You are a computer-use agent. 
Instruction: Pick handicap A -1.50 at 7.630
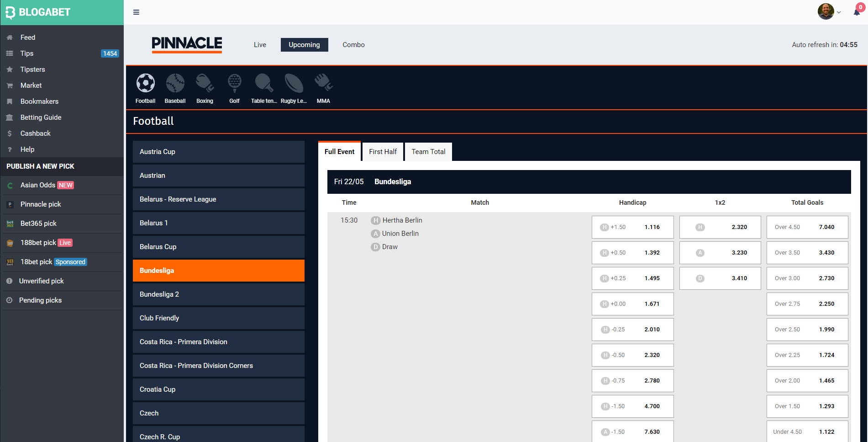pos(632,431)
